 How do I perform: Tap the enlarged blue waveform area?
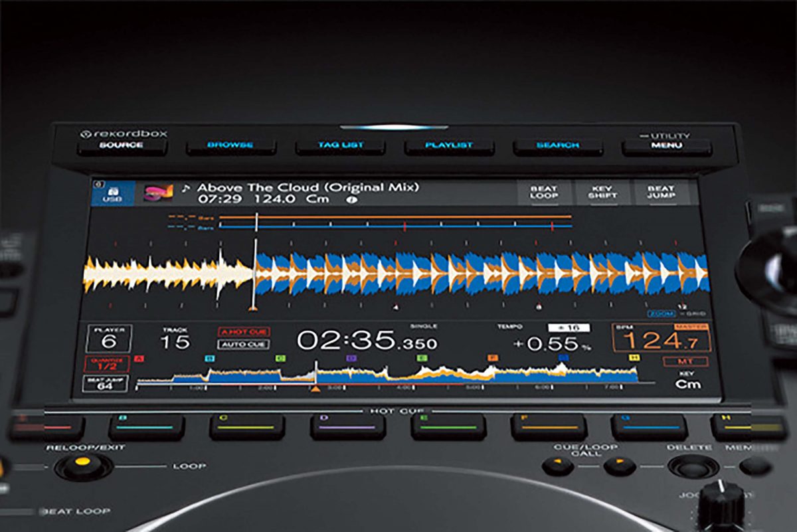coord(482,274)
